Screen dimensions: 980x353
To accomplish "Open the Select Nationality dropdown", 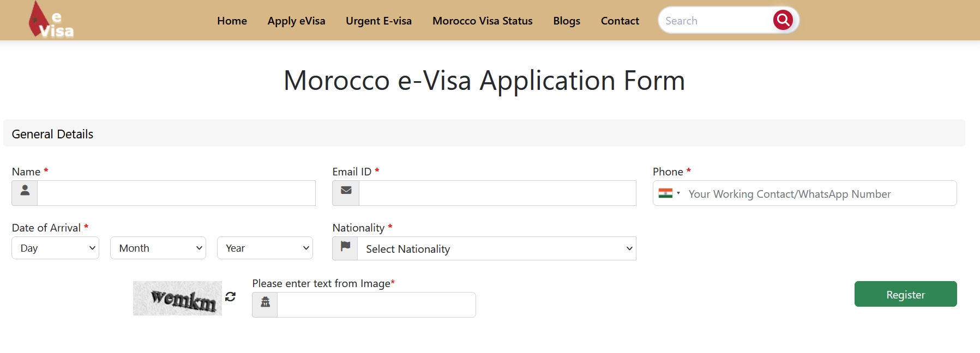I will 496,248.
